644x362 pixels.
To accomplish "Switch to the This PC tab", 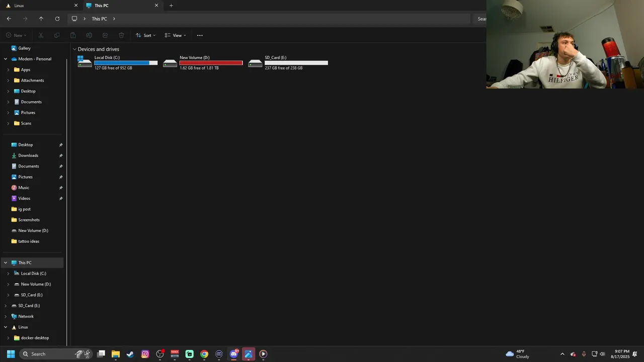I will 122,6.
